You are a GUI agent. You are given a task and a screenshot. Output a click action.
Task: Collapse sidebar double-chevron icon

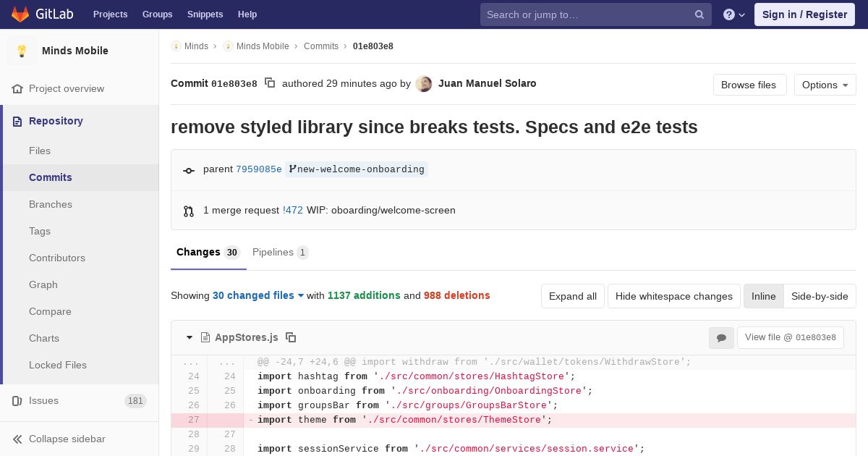pos(17,439)
